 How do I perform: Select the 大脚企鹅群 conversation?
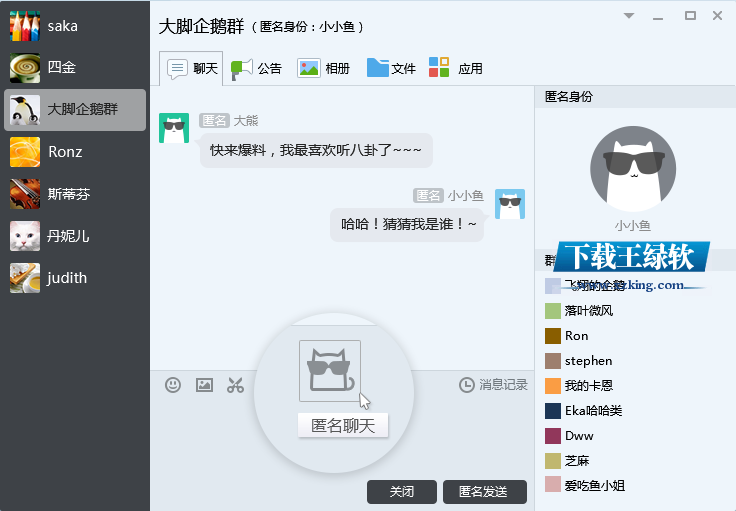(75, 110)
